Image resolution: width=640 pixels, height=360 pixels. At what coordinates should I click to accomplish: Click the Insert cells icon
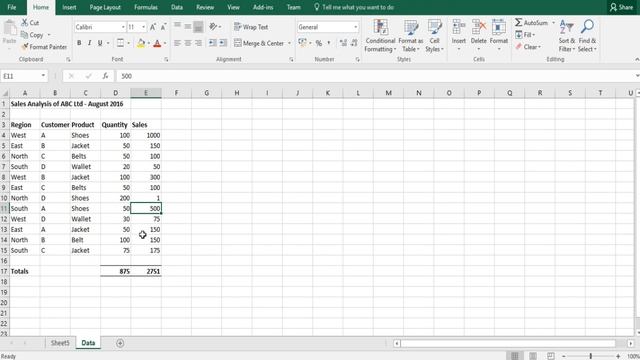click(459, 28)
